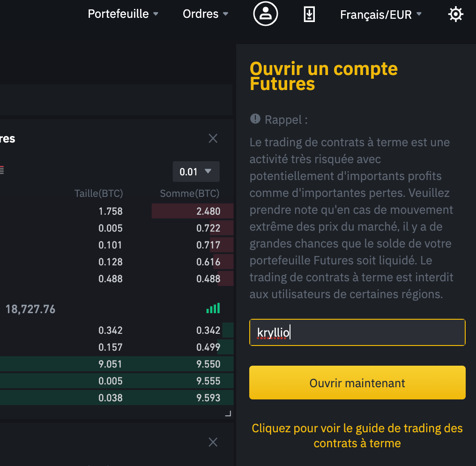Click the panel resize corner handle
476x466 pixels.
click(x=228, y=413)
